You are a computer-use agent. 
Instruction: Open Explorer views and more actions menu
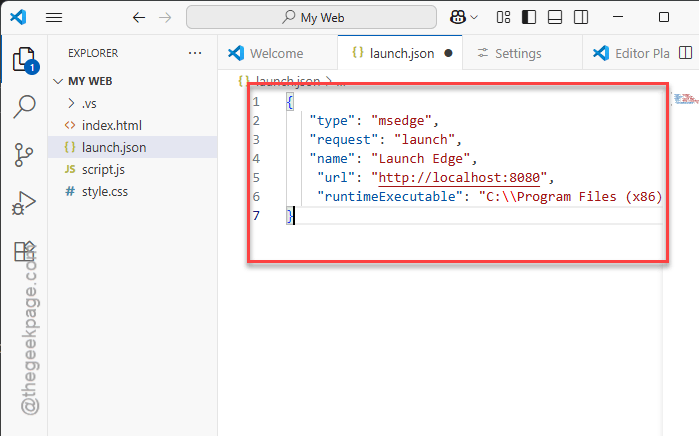194,53
